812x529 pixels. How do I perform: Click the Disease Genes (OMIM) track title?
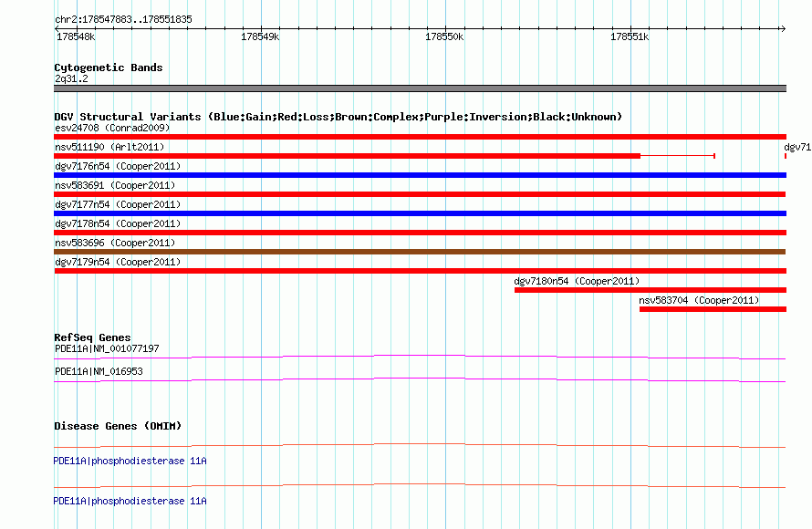[x=118, y=426]
